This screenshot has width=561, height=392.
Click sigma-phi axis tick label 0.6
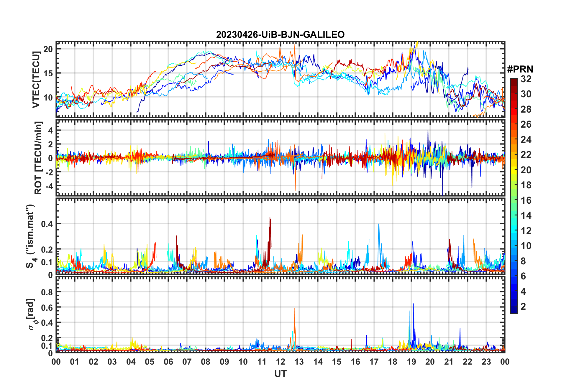47,307
